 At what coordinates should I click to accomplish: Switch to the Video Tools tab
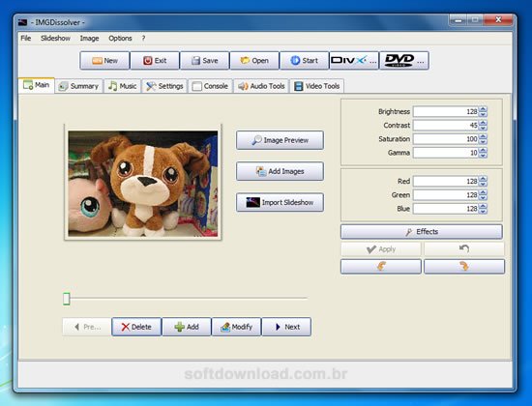click(x=317, y=86)
